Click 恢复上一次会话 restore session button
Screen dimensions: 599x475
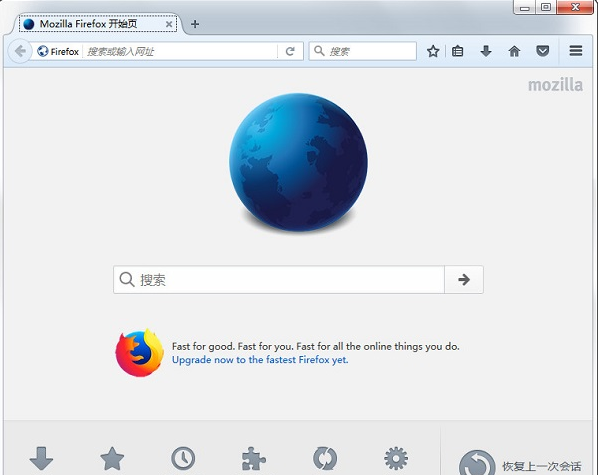click(x=520, y=463)
